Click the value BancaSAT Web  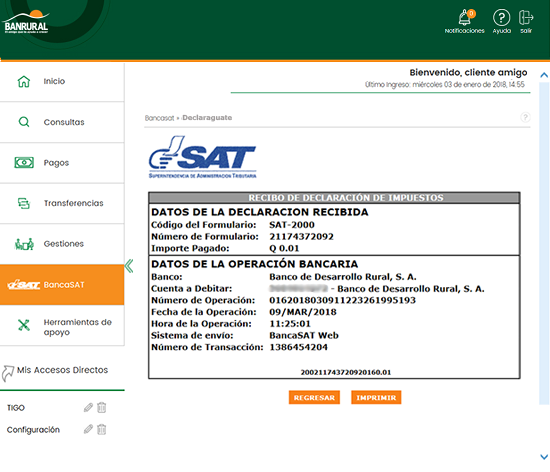click(304, 336)
